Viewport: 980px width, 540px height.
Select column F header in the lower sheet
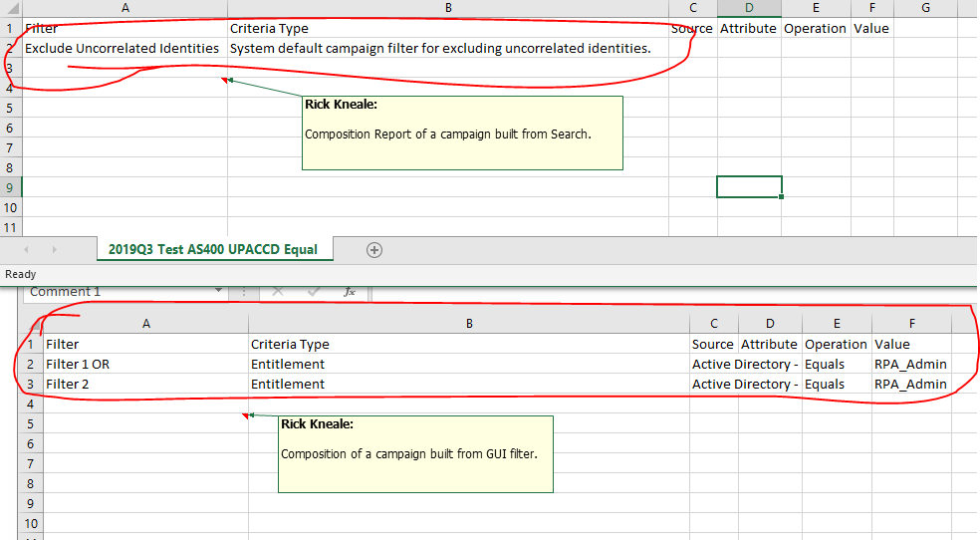click(911, 324)
